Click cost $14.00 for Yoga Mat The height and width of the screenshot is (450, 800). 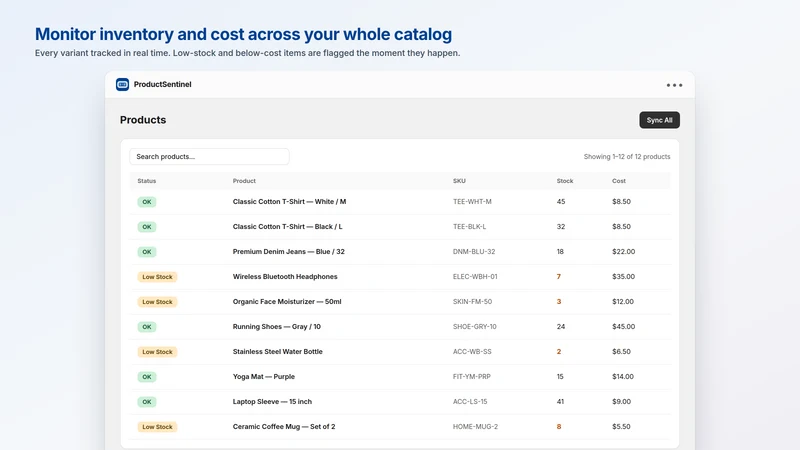(x=623, y=377)
